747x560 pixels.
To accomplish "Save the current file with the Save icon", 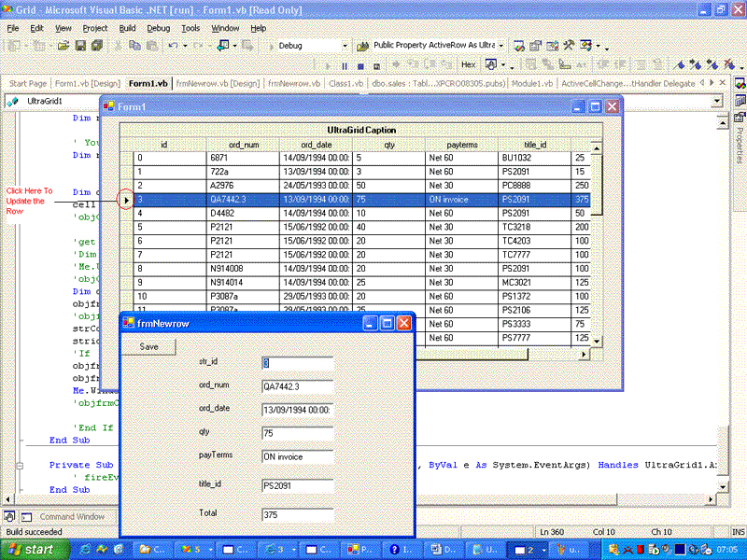I will point(82,45).
